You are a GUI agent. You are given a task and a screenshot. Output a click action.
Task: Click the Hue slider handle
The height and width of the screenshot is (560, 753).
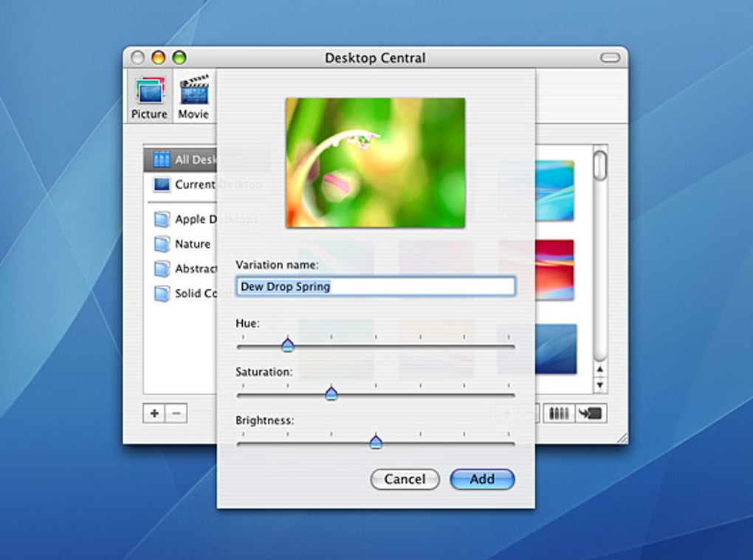[288, 345]
